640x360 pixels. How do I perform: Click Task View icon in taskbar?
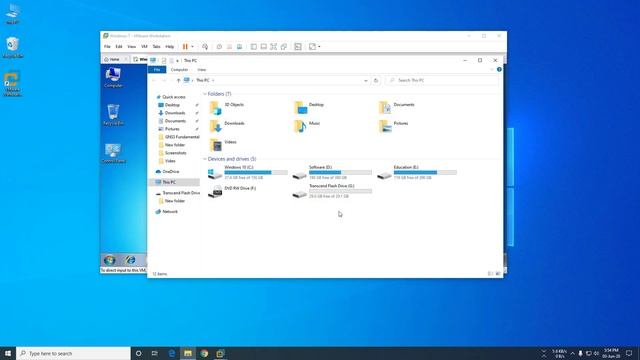point(155,353)
